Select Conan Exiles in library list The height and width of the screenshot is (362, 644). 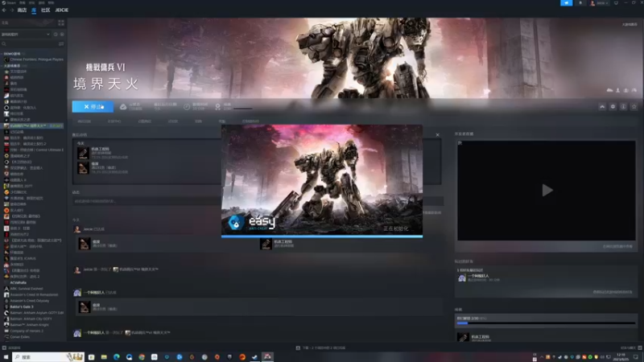click(17, 337)
